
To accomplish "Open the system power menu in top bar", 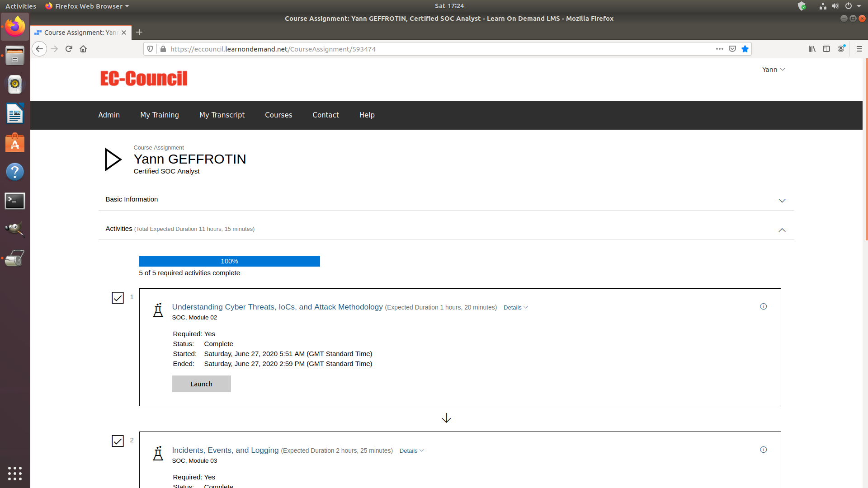I will [x=853, y=6].
